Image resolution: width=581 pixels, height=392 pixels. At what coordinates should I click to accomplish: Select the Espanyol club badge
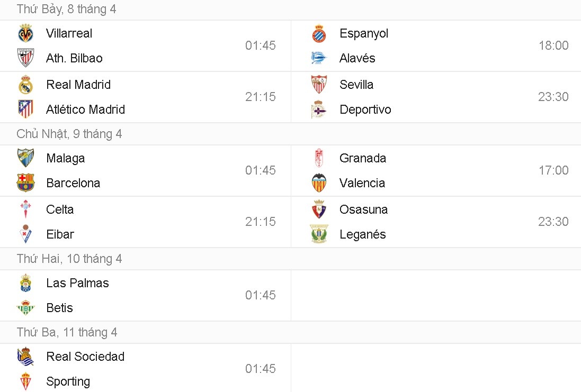(x=319, y=33)
